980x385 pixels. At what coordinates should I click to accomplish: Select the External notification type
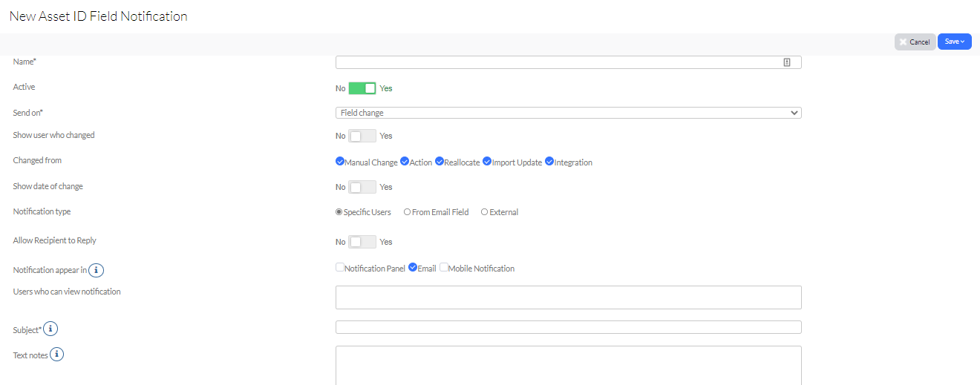(484, 212)
